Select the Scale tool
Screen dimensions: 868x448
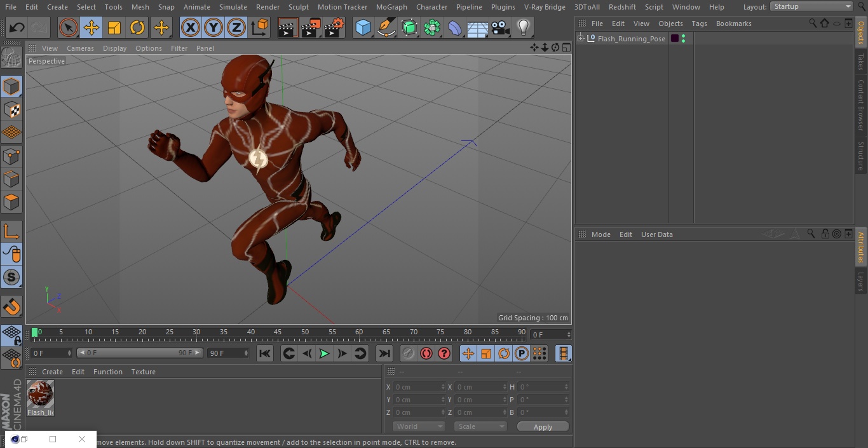[x=114, y=27]
